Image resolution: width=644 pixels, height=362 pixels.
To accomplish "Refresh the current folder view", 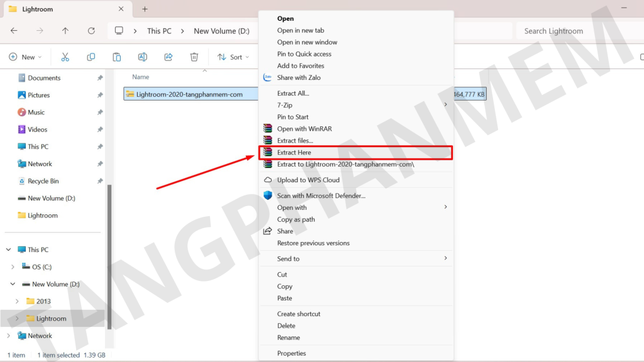I will [91, 31].
